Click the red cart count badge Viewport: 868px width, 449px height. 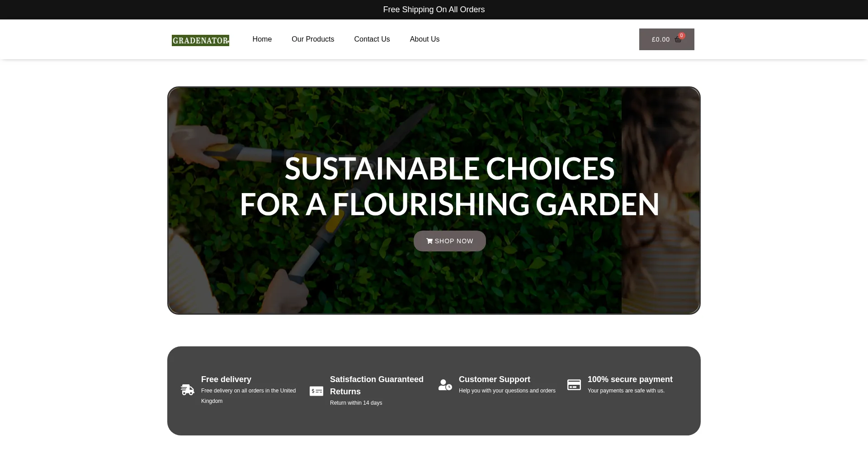pyautogui.click(x=682, y=36)
